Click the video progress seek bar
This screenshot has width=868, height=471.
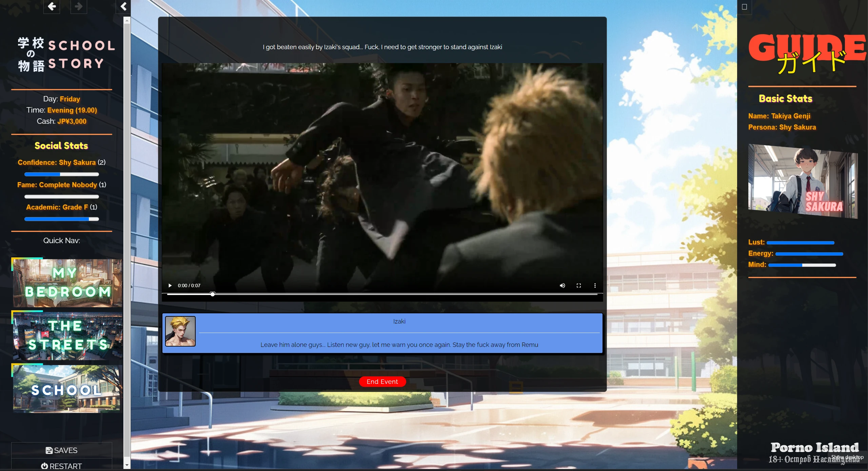pos(382,294)
